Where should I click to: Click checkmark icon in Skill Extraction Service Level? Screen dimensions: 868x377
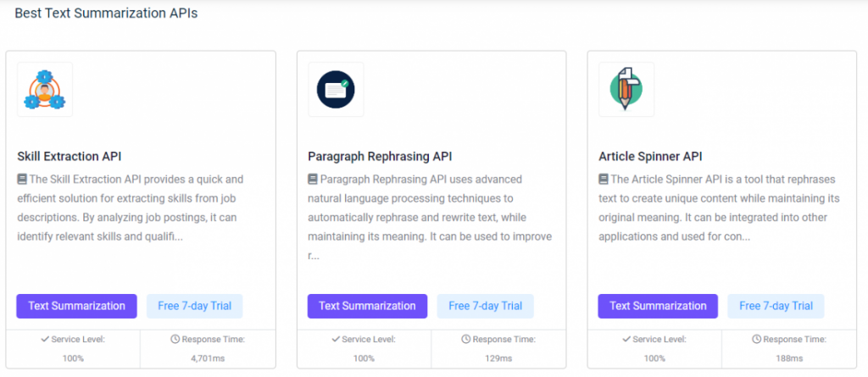(x=46, y=340)
